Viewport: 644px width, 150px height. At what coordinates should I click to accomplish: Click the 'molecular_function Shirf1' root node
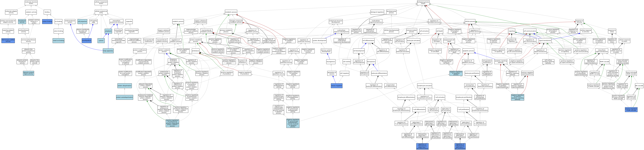[31, 3]
